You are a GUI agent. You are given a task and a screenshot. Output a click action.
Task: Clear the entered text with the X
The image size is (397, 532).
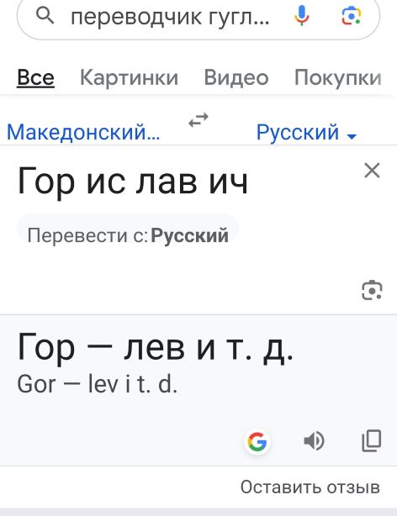point(373,171)
